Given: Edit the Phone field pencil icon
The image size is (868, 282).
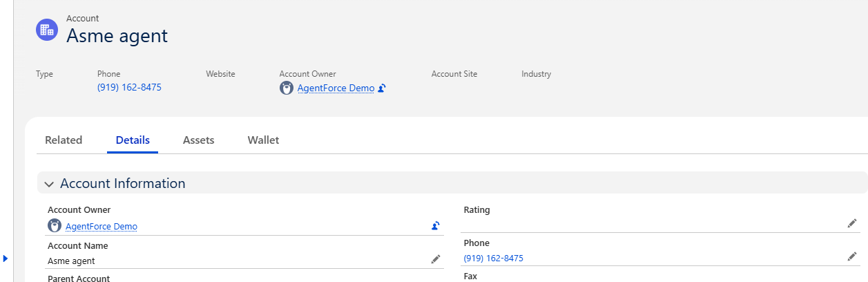Looking at the screenshot, I should [852, 256].
